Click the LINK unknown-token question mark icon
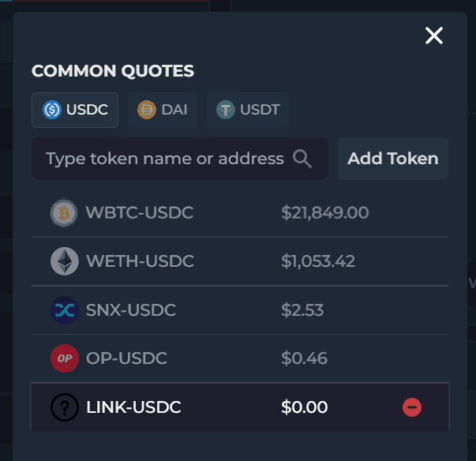Image resolution: width=476 pixels, height=461 pixels. tap(65, 407)
